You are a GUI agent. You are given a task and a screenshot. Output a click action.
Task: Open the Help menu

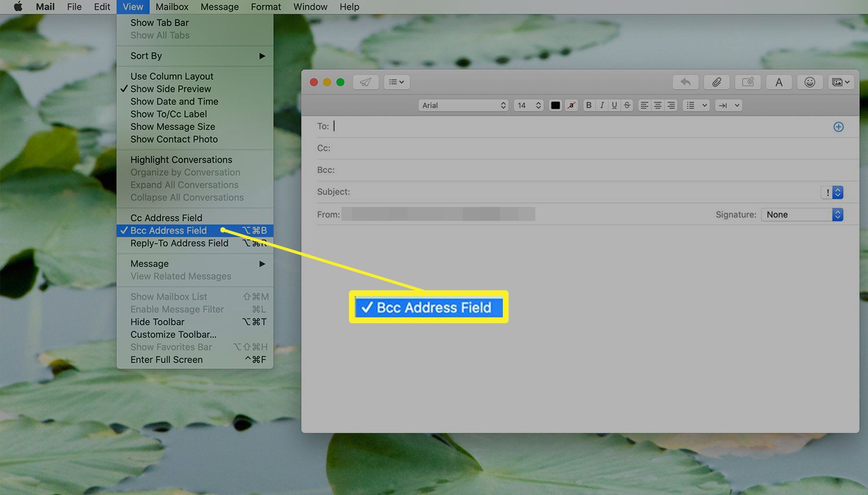pyautogui.click(x=349, y=7)
